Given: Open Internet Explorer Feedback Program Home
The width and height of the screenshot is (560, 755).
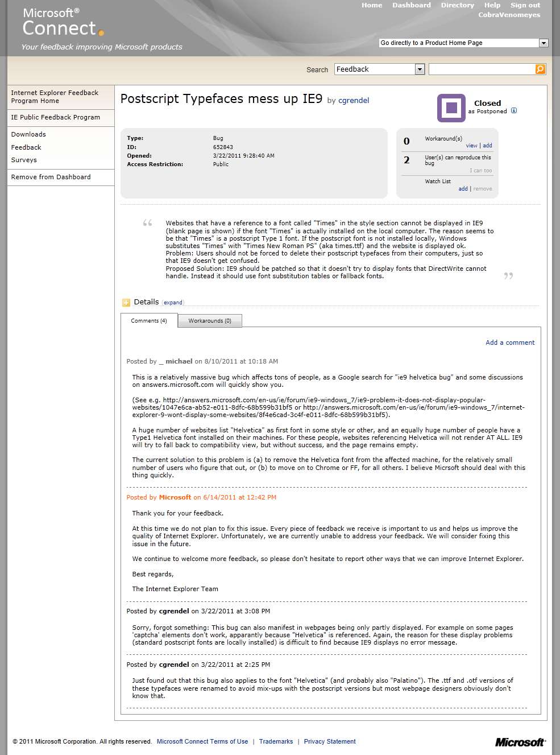Looking at the screenshot, I should click(55, 97).
